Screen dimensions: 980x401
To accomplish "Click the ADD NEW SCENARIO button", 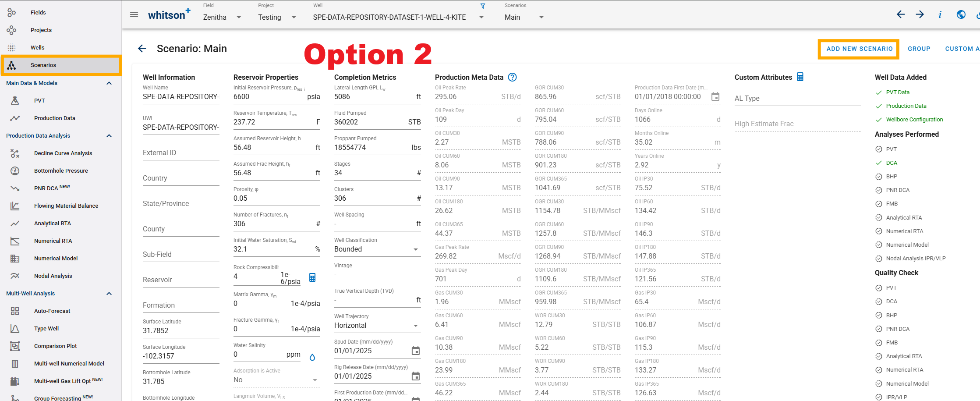I will point(859,49).
